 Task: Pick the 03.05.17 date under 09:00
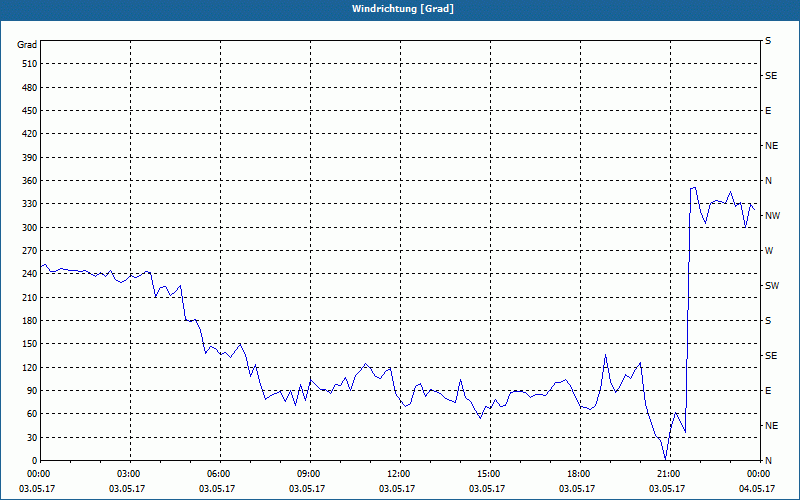point(307,489)
